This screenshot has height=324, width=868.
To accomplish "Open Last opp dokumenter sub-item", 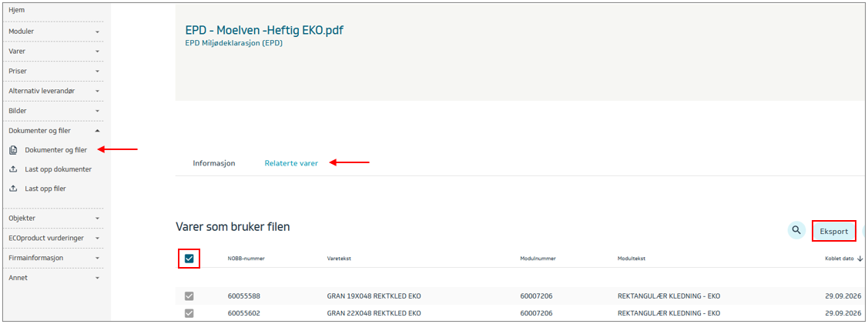I will (x=58, y=169).
